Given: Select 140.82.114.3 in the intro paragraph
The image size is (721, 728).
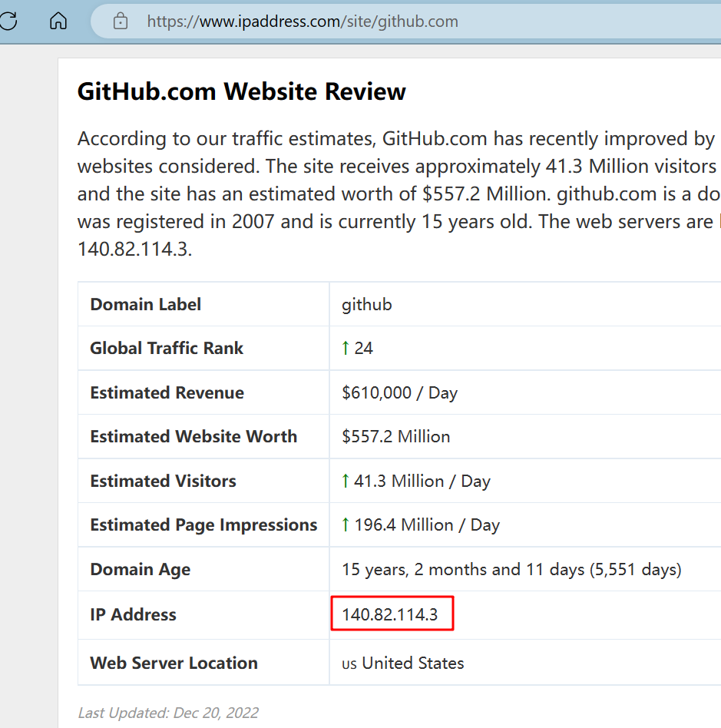Looking at the screenshot, I should pos(134,250).
